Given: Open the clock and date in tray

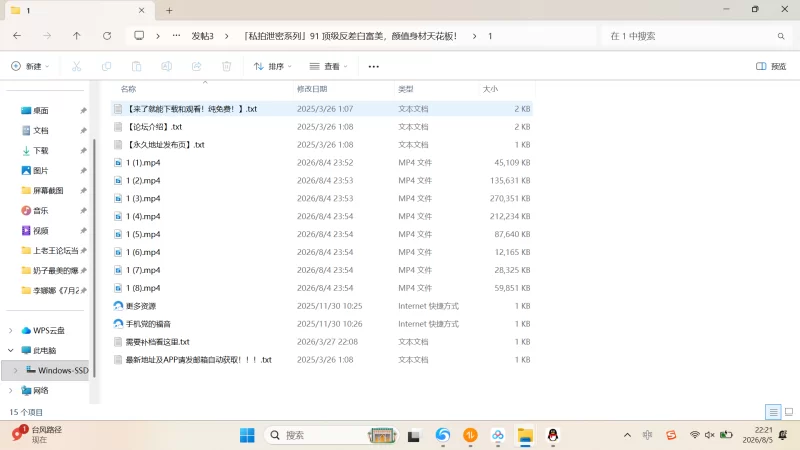Looking at the screenshot, I should click(757, 435).
